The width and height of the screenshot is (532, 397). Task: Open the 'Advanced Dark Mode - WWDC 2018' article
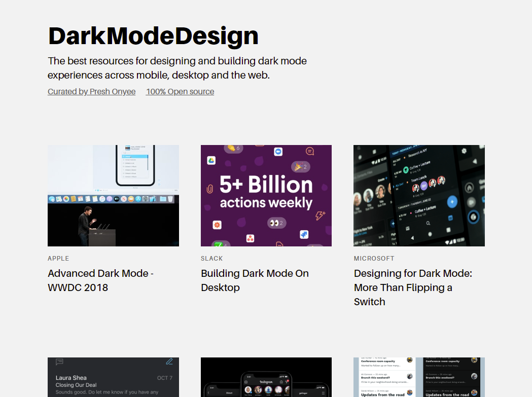click(x=100, y=280)
